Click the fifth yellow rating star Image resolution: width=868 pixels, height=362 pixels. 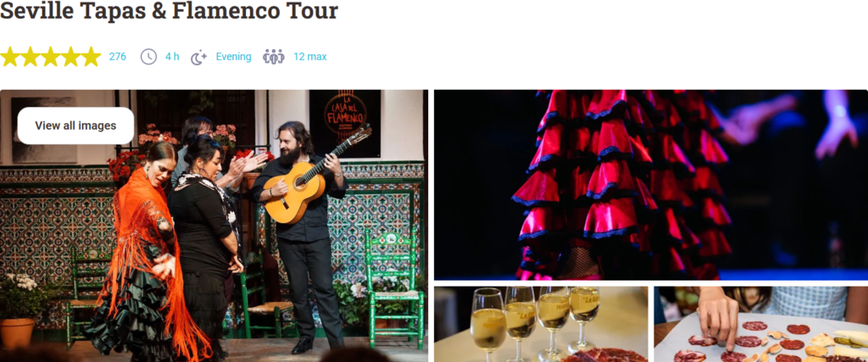coord(92,57)
